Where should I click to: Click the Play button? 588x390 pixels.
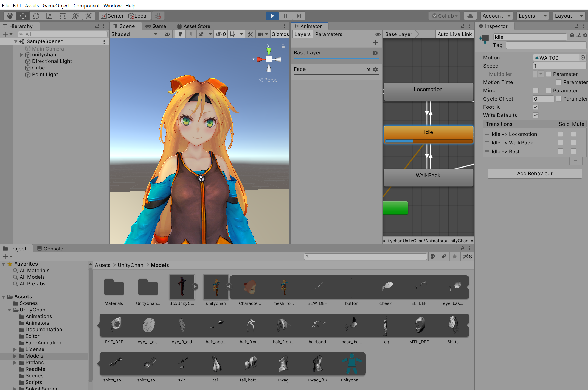click(272, 16)
